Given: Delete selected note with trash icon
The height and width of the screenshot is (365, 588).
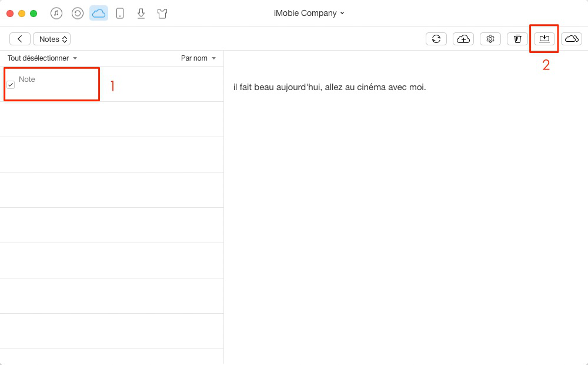Looking at the screenshot, I should point(517,39).
